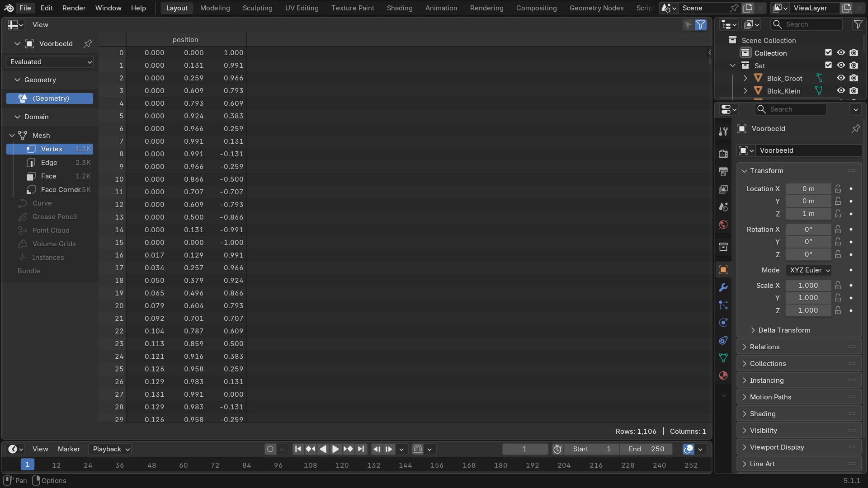Open the Material properties tab
This screenshot has height=488, width=868.
723,375
